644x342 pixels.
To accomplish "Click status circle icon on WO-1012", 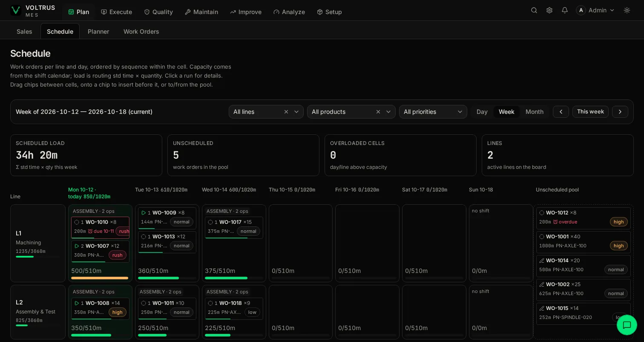I will click(x=542, y=213).
